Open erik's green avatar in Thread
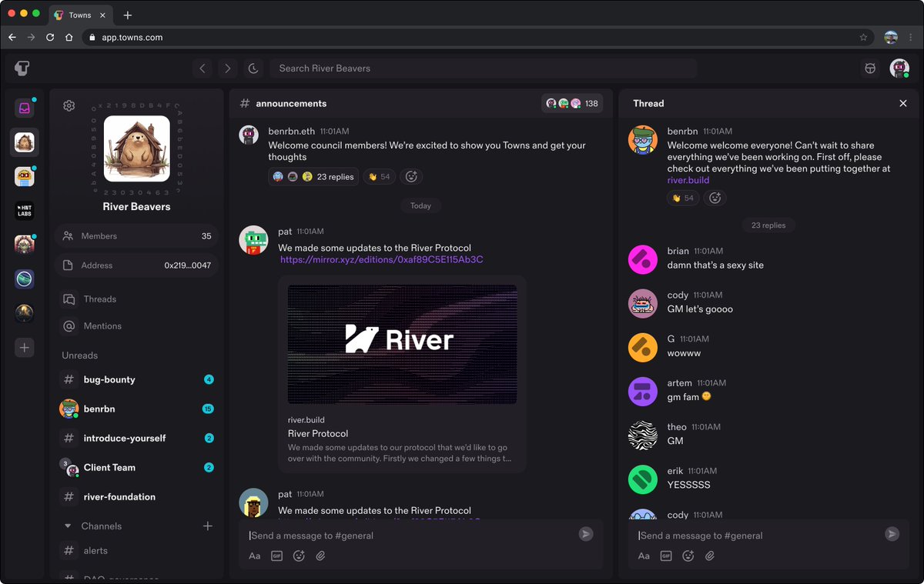Screen dimensions: 924x584 click(x=643, y=479)
